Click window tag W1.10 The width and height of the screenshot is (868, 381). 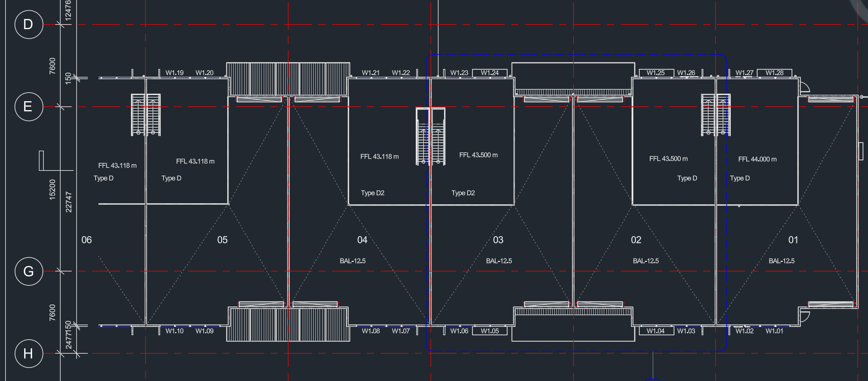tap(175, 331)
